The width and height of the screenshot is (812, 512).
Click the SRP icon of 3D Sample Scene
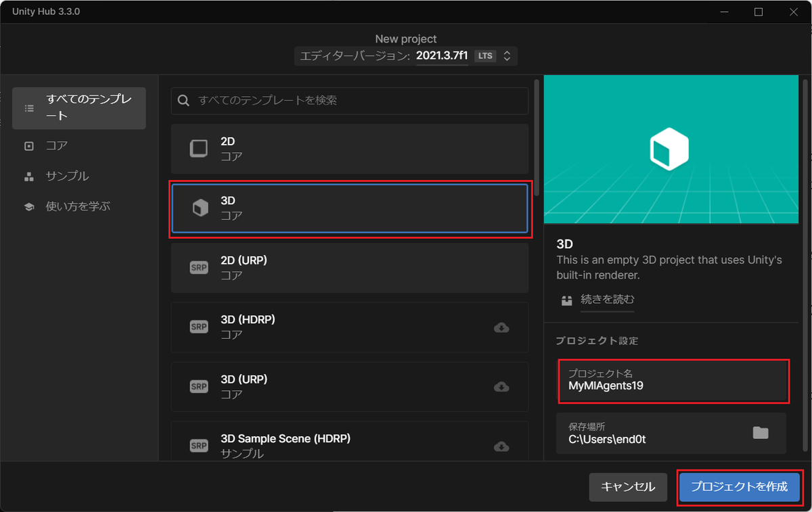tap(198, 446)
